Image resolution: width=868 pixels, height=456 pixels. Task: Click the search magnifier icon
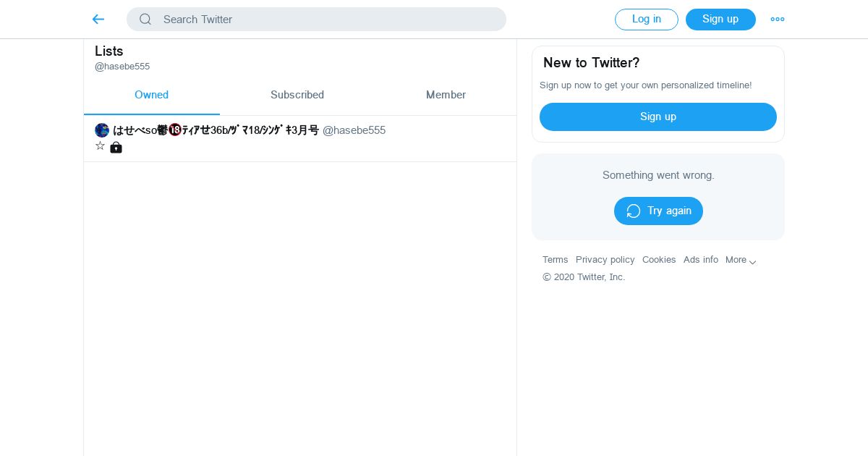[x=145, y=20]
